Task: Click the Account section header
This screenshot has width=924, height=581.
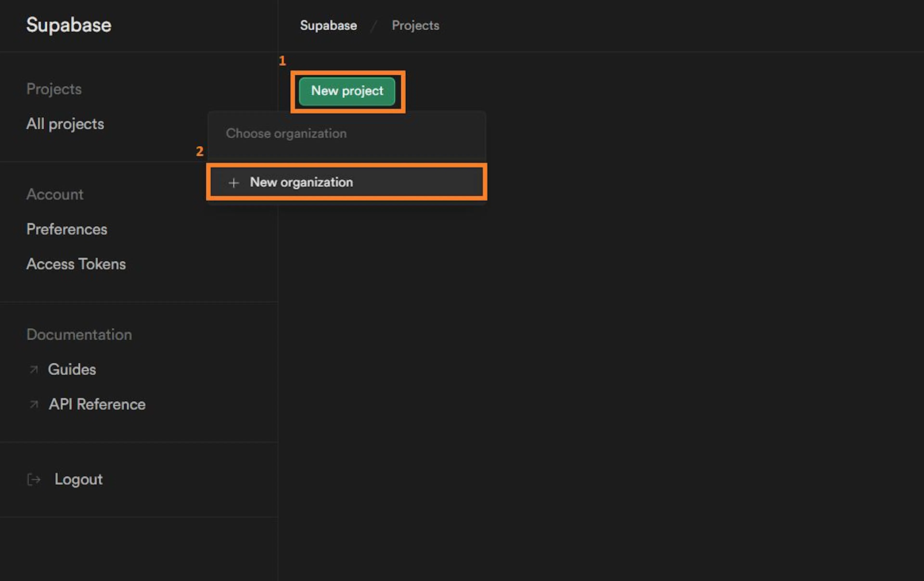Action: pos(55,194)
